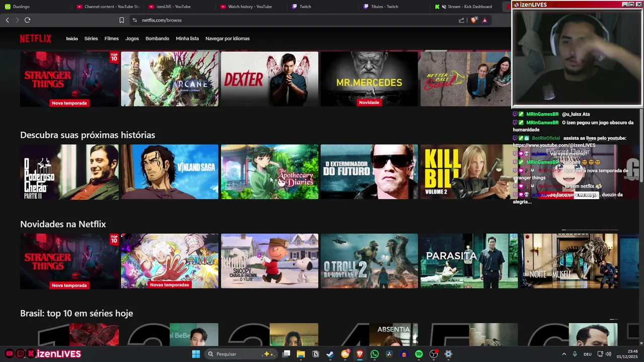This screenshot has height=362, width=644.
Task: Click the Netflix logo
Action: point(36,39)
